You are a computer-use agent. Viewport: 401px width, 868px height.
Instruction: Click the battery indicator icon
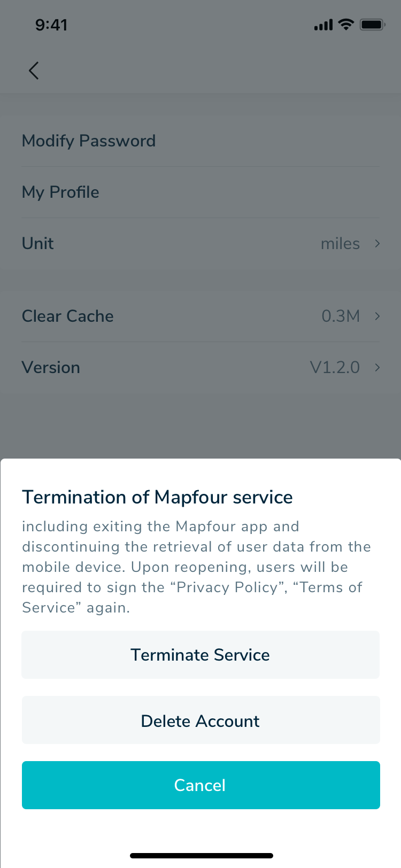click(372, 25)
